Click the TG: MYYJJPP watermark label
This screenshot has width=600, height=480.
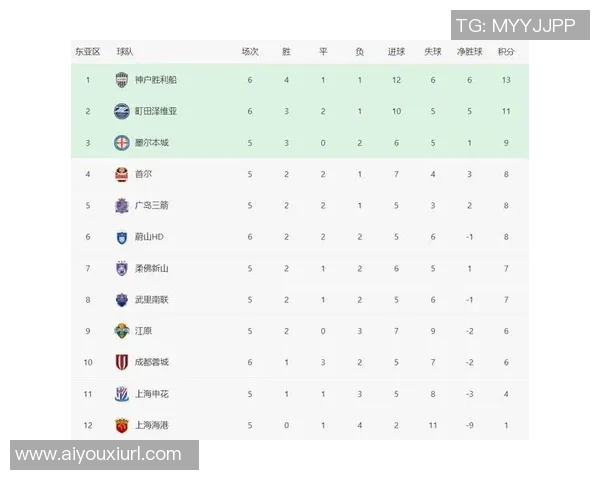point(515,24)
